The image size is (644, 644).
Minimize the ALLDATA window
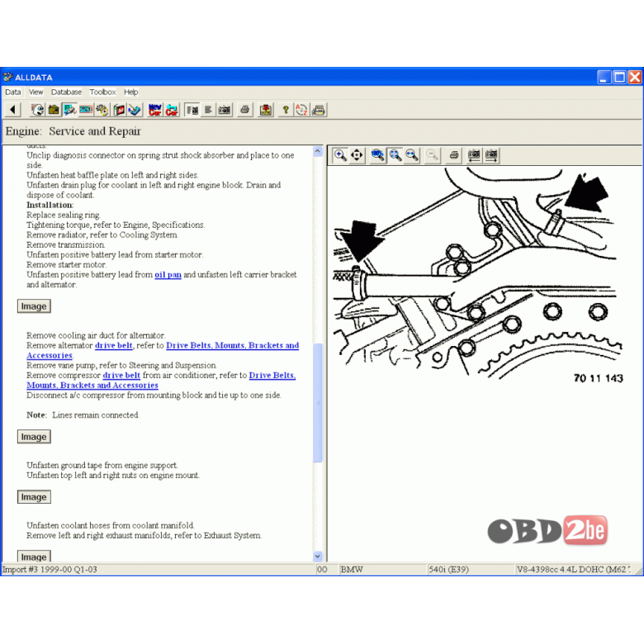pyautogui.click(x=604, y=77)
